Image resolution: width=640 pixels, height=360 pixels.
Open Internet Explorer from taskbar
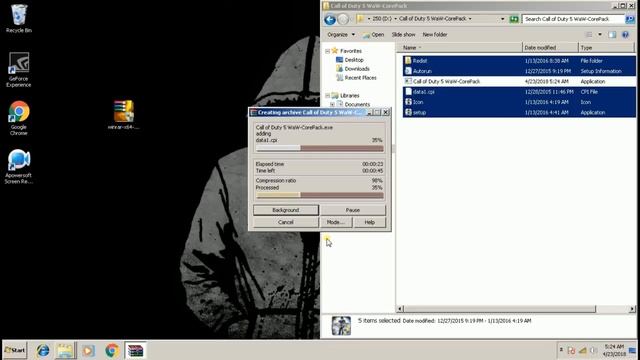tap(43, 350)
